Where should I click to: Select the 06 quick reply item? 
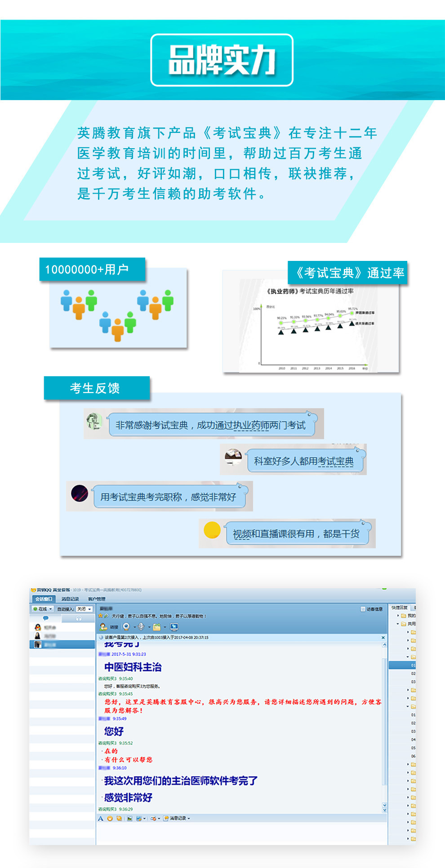(413, 756)
